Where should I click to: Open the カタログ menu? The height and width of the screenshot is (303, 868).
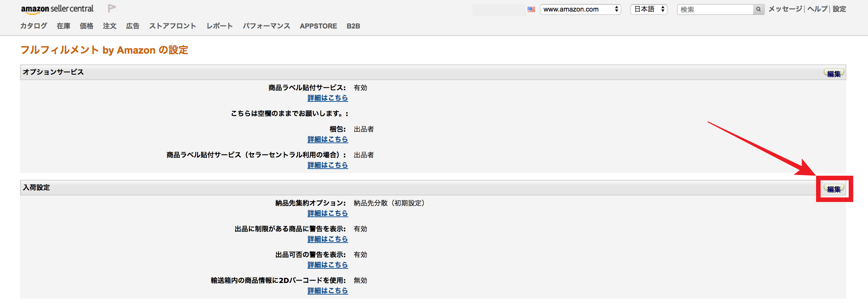pos(33,26)
